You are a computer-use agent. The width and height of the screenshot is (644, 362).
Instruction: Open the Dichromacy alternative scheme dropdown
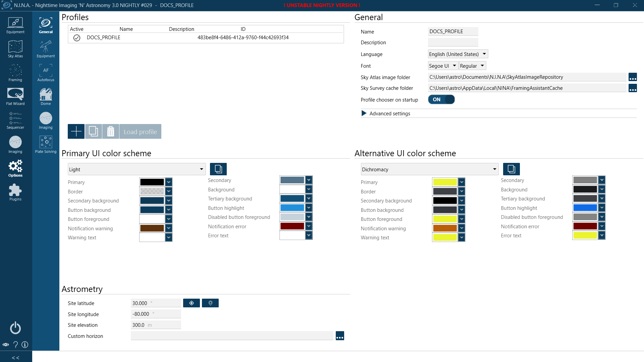point(430,169)
